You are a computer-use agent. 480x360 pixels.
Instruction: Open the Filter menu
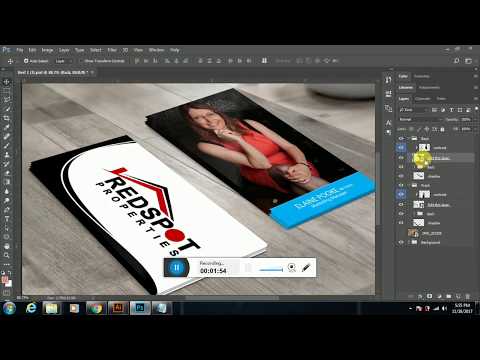[112, 50]
